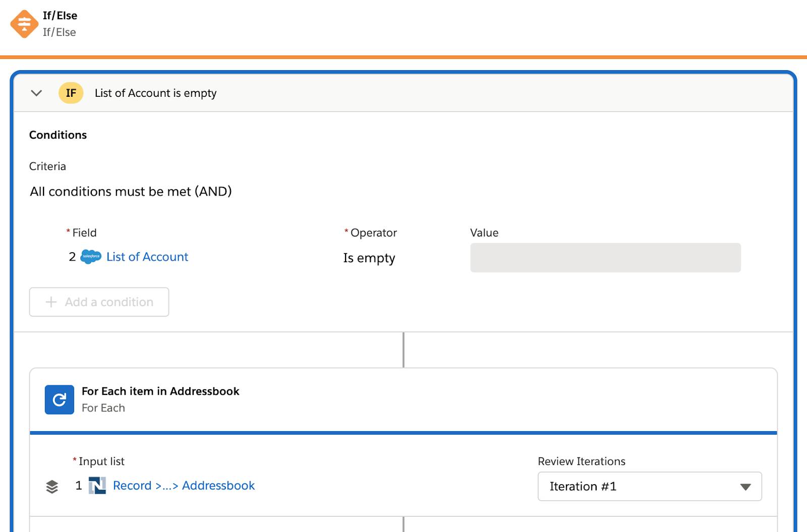Screen dimensions: 807x532
Task: Click the orange If/Else diamond icon
Action: pos(24,24)
